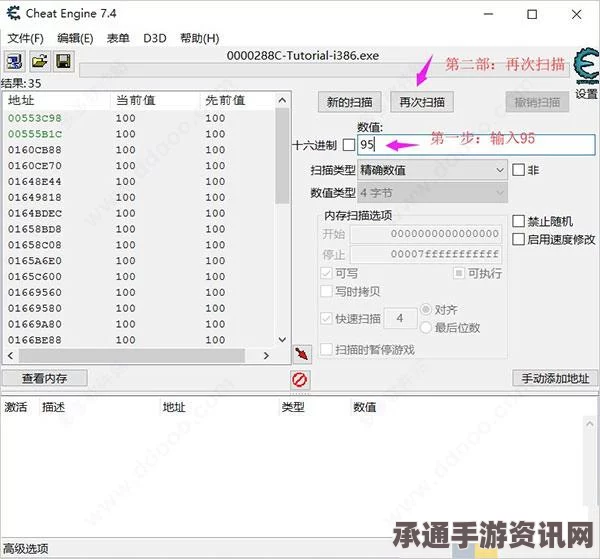Click the results list scroll-up arrow
This screenshot has height=559, width=600.
pyautogui.click(x=282, y=100)
